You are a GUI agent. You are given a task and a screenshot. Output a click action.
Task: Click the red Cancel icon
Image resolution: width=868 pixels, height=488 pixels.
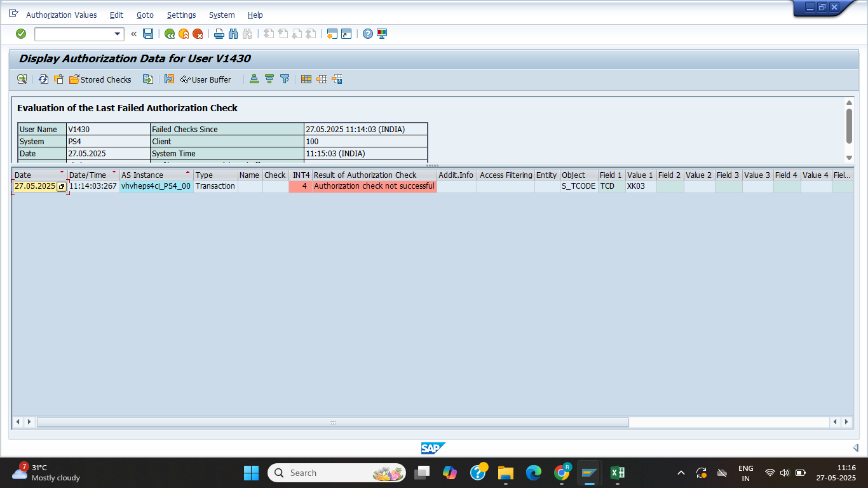tap(198, 34)
